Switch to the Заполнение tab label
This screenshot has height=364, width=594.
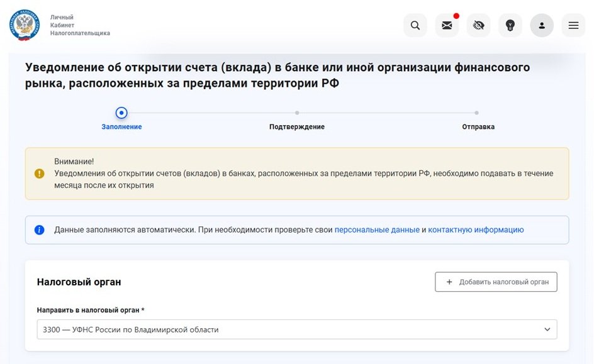tap(121, 126)
